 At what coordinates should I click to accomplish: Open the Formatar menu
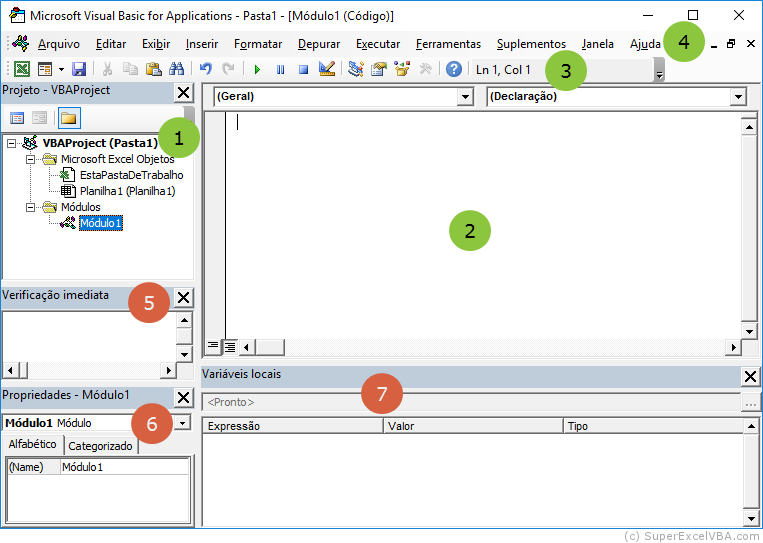[258, 44]
